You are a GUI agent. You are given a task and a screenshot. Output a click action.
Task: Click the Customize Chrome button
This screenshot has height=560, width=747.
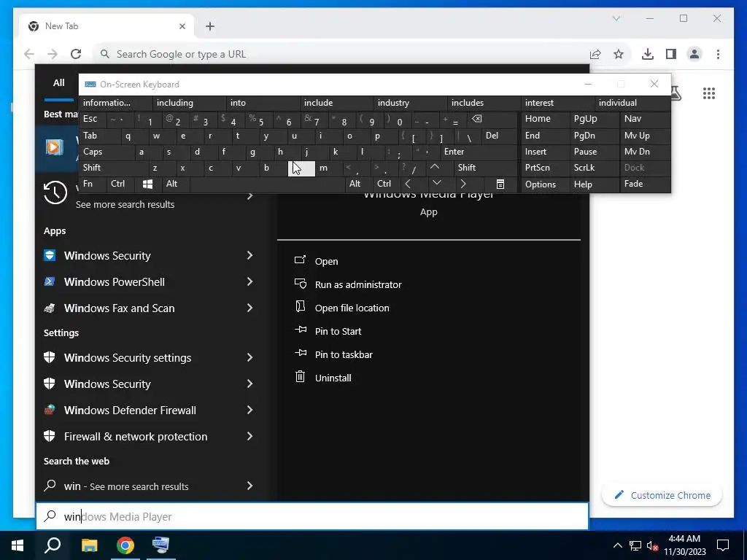tap(662, 495)
